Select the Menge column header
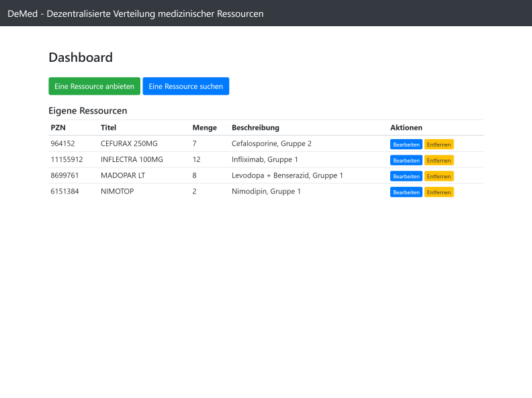This screenshot has height=398, width=532. click(205, 128)
